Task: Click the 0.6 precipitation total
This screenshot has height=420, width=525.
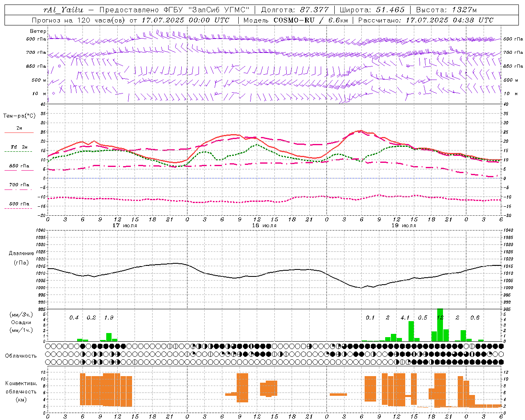Action: [x=475, y=317]
